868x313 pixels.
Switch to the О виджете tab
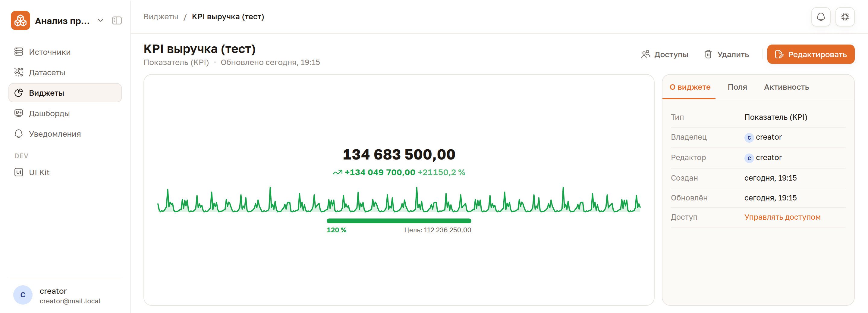[x=690, y=87]
